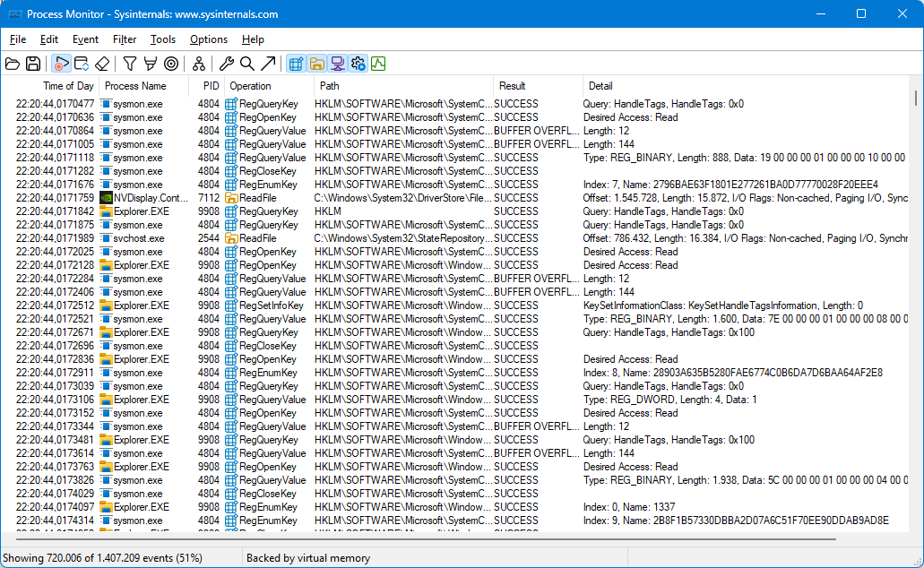The width and height of the screenshot is (924, 568).
Task: Open the Filter menu
Action: coord(125,39)
